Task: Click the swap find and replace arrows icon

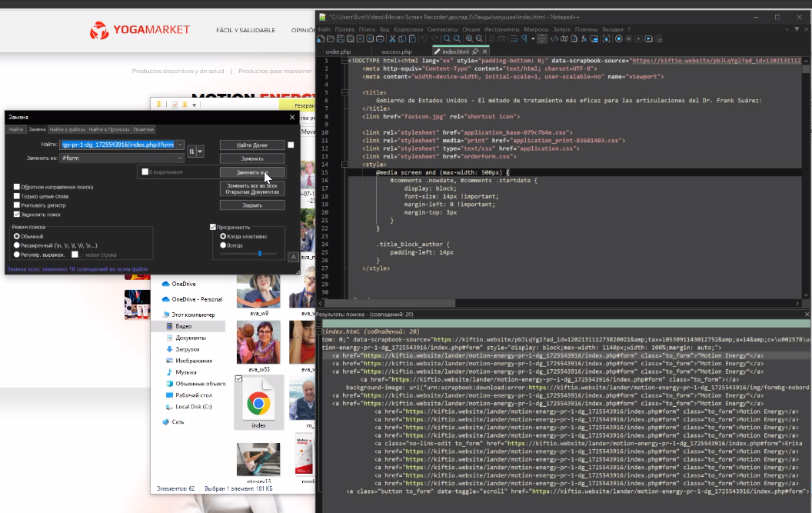Action: pyautogui.click(x=192, y=152)
